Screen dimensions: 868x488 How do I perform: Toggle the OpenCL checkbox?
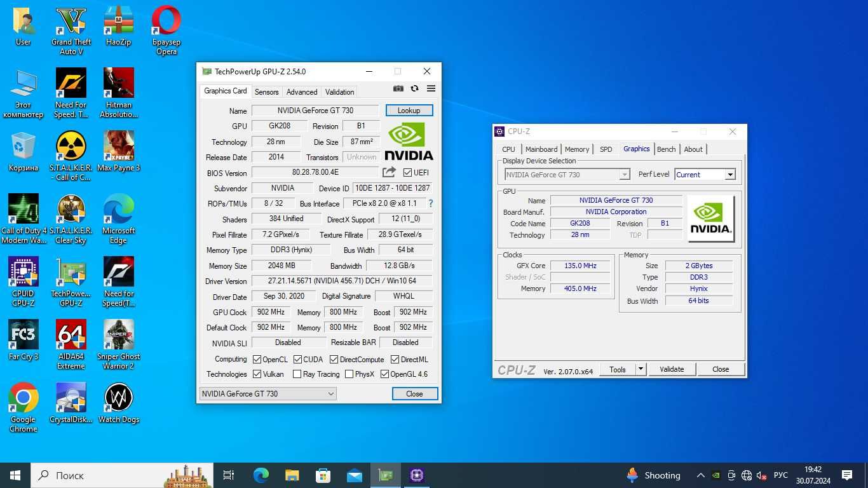[x=257, y=360]
